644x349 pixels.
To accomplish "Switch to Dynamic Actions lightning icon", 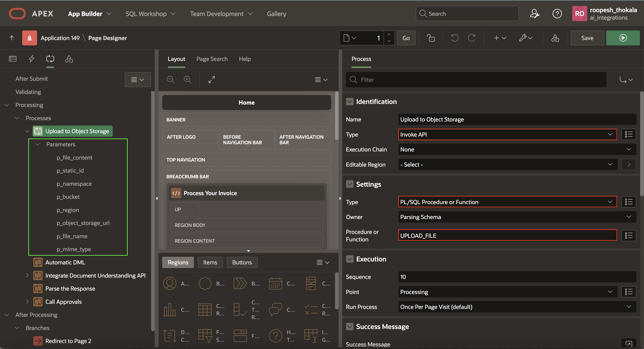I will pos(31,59).
